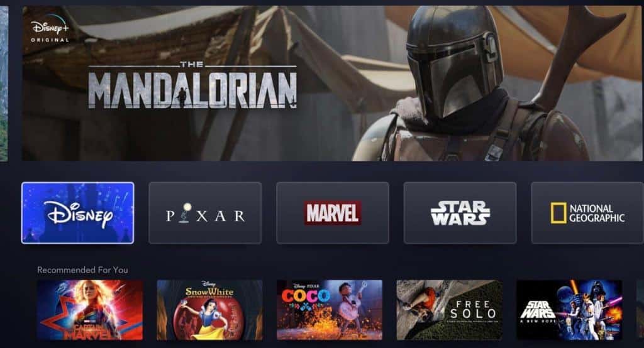Viewport: 644px width, 348px height.
Task: Open the National Geographic brand tile
Action: tap(587, 212)
